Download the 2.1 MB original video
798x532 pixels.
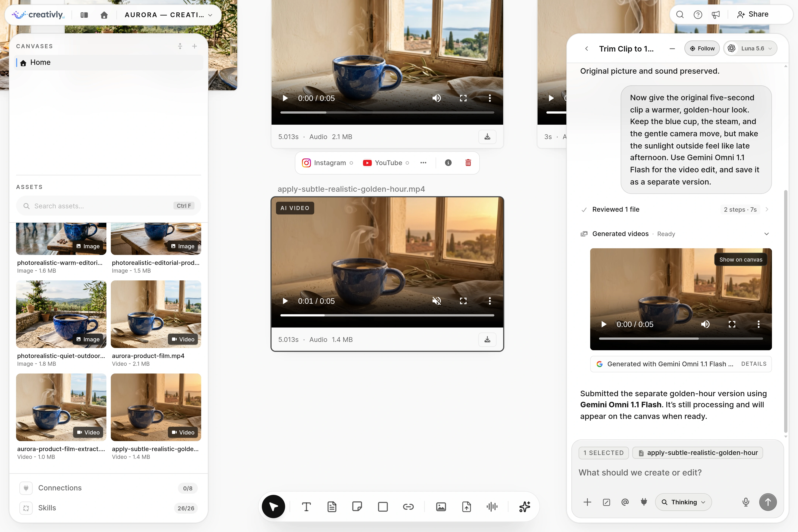point(487,137)
